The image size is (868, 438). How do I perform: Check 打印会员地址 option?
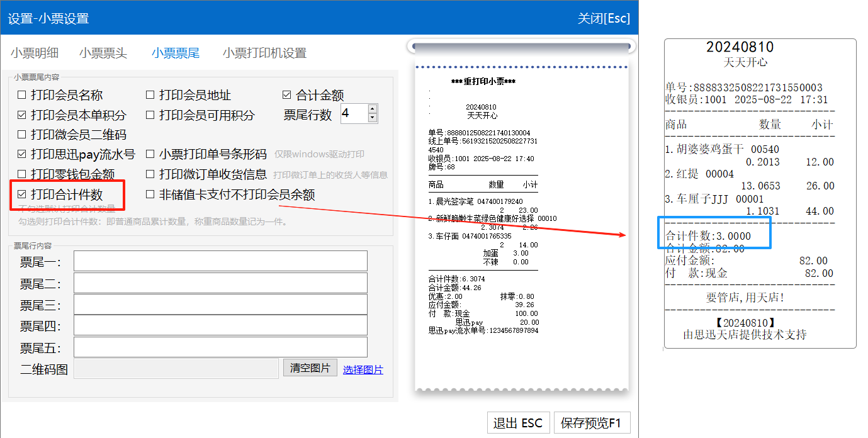coord(150,96)
